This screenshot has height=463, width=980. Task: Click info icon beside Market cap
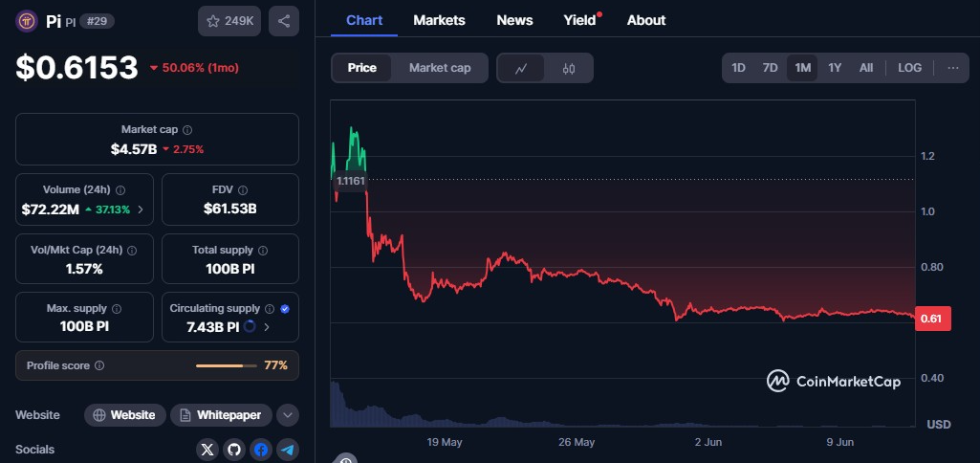tap(187, 130)
